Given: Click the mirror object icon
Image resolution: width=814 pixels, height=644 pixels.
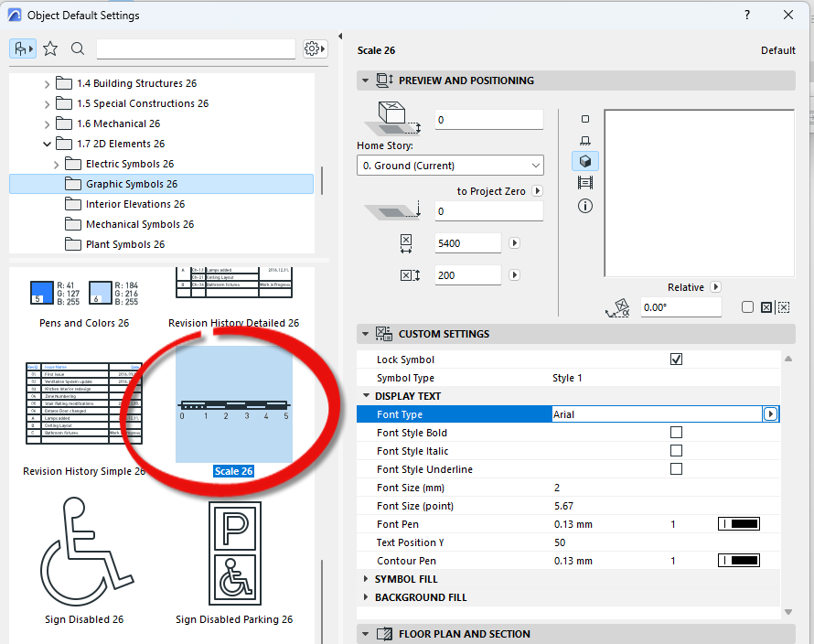Looking at the screenshot, I should click(766, 307).
